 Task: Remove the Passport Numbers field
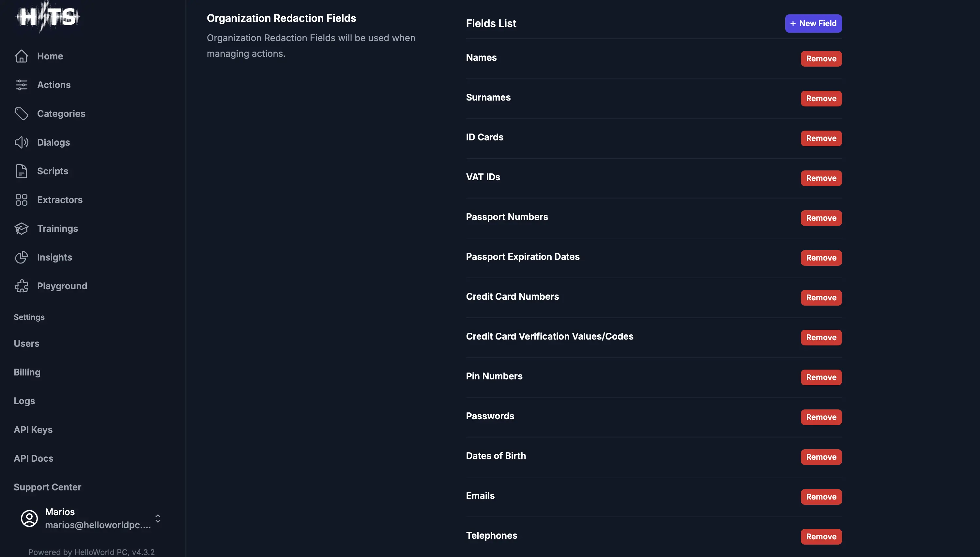coord(821,218)
